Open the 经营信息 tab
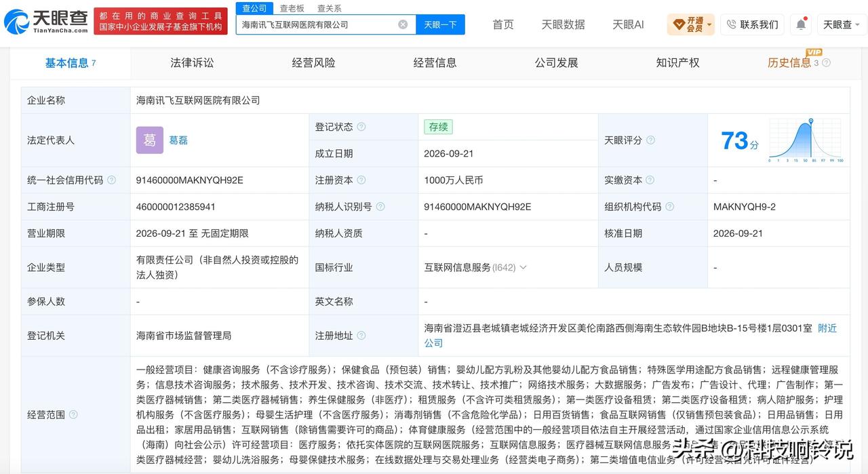Screen dimensions: 868x474 point(435,63)
